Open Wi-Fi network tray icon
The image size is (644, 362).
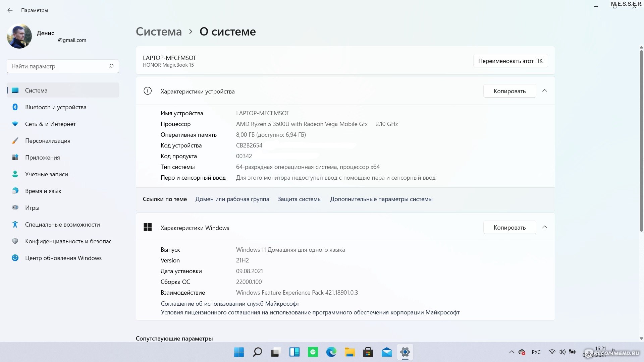552,352
